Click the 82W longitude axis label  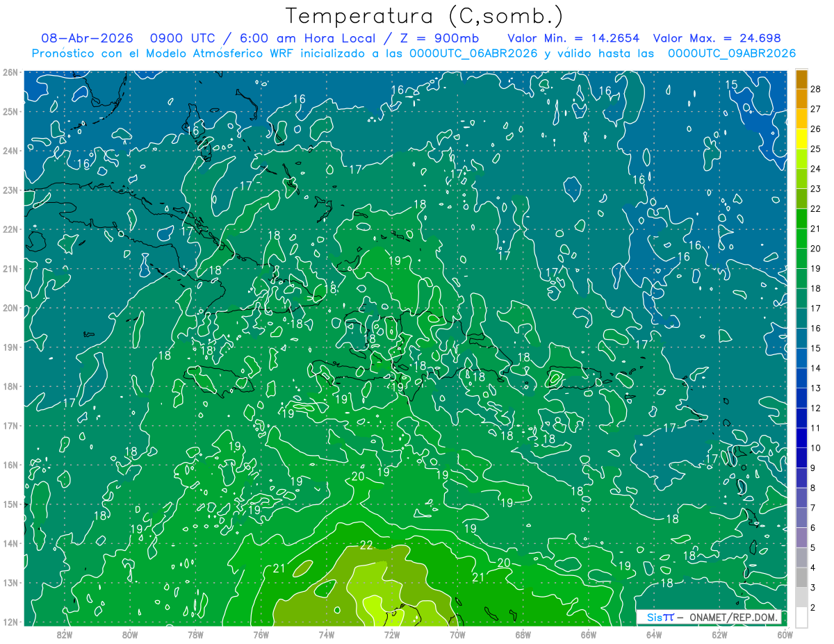point(65,634)
